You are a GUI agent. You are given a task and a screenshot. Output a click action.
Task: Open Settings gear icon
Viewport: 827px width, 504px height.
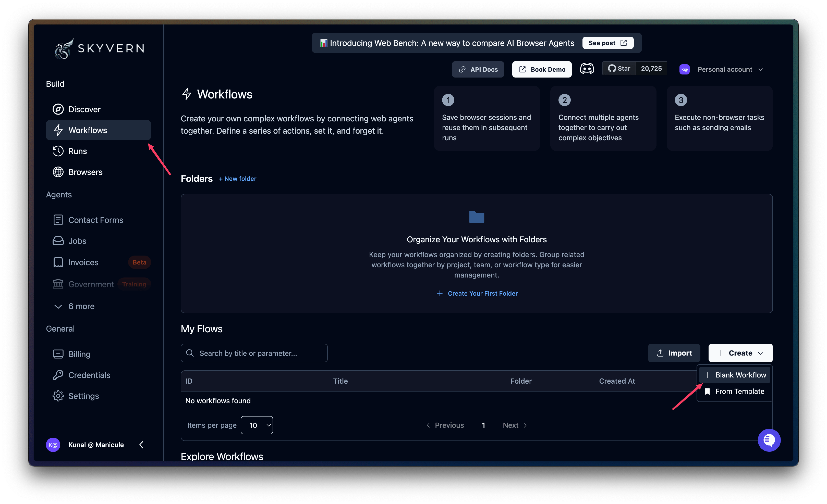click(x=58, y=396)
